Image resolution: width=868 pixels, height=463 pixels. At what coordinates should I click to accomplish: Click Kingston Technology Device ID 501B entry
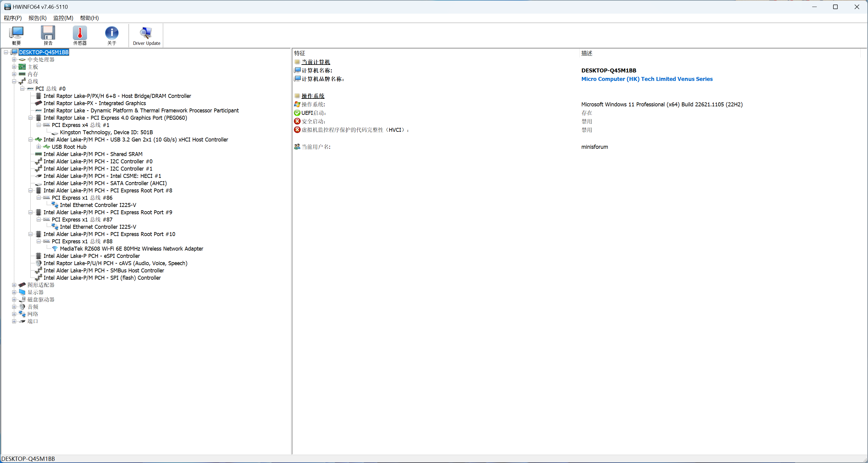pos(106,132)
